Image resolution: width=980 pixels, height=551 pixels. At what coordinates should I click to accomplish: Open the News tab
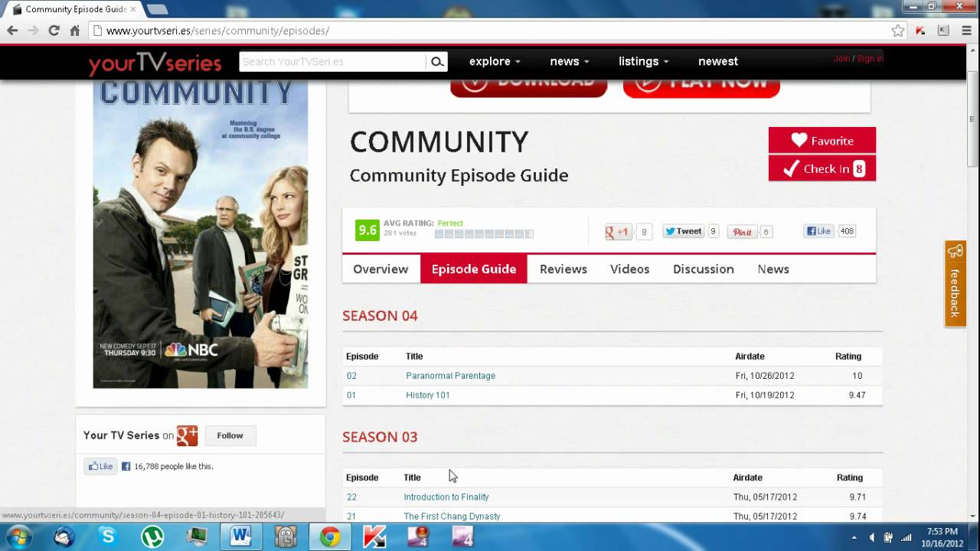pos(773,269)
